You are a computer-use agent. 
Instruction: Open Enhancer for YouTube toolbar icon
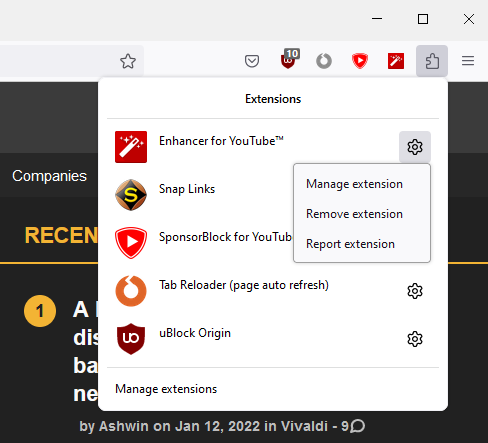click(x=396, y=61)
